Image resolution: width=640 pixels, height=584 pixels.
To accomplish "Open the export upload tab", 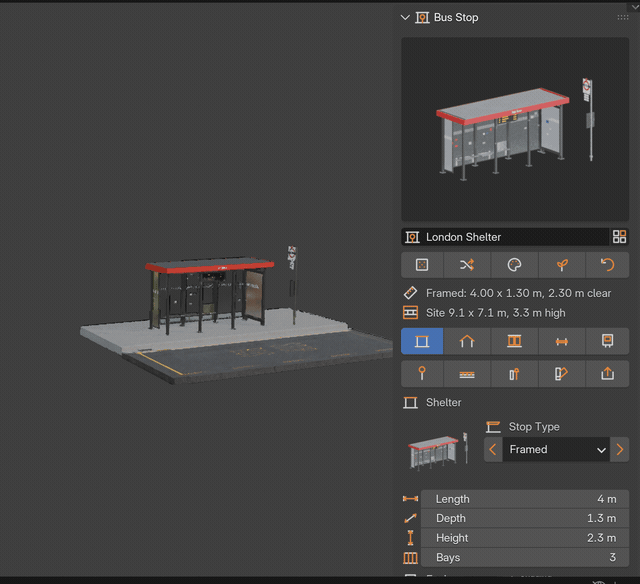I will coord(607,373).
